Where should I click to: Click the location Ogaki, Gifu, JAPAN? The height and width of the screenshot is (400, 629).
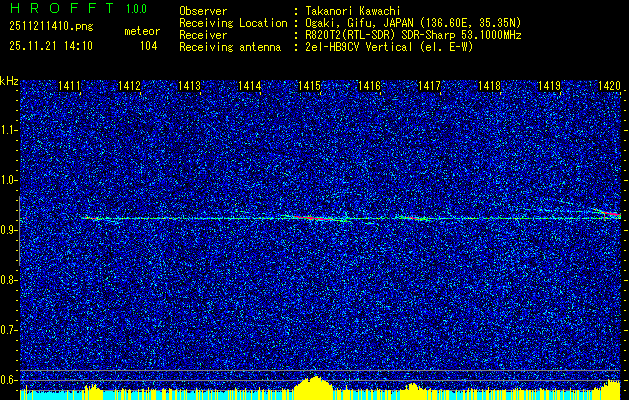[359, 23]
